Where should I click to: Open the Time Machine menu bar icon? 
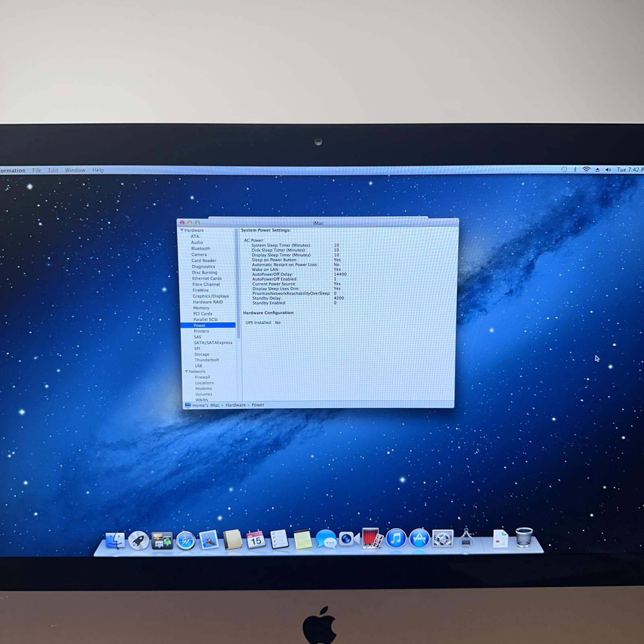[564, 170]
